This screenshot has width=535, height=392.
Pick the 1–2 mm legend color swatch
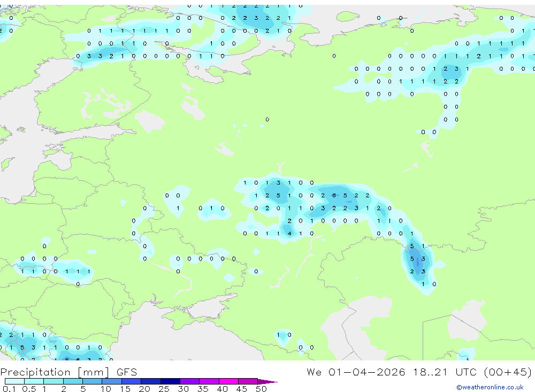[53, 381]
